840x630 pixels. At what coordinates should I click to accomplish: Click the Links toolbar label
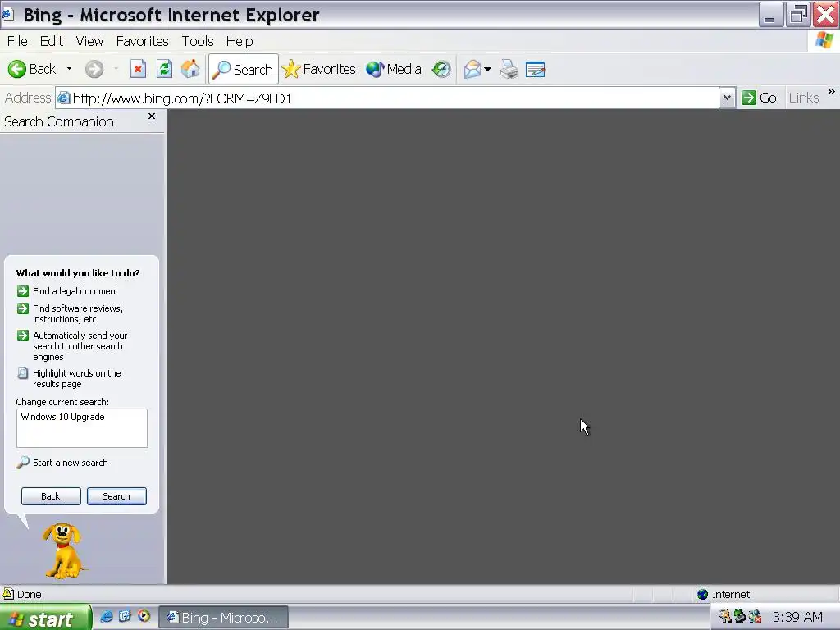coord(804,98)
